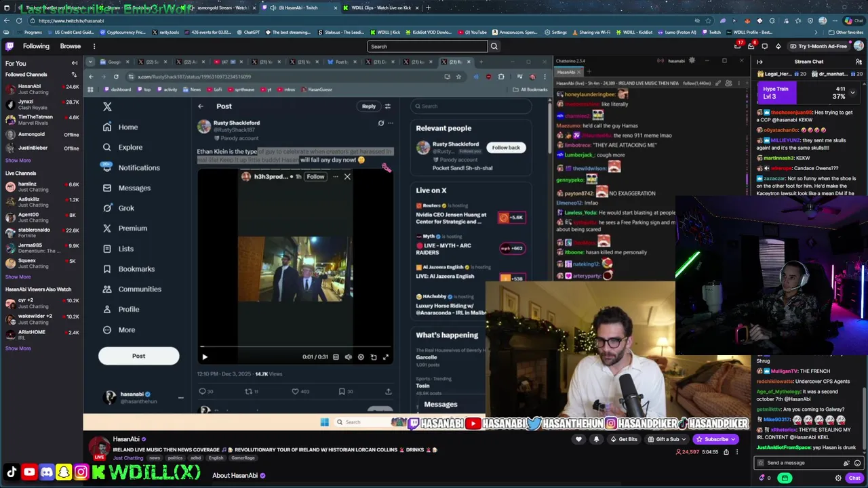Open Gift a Sub dropdown
868x488 pixels.
pos(668,439)
